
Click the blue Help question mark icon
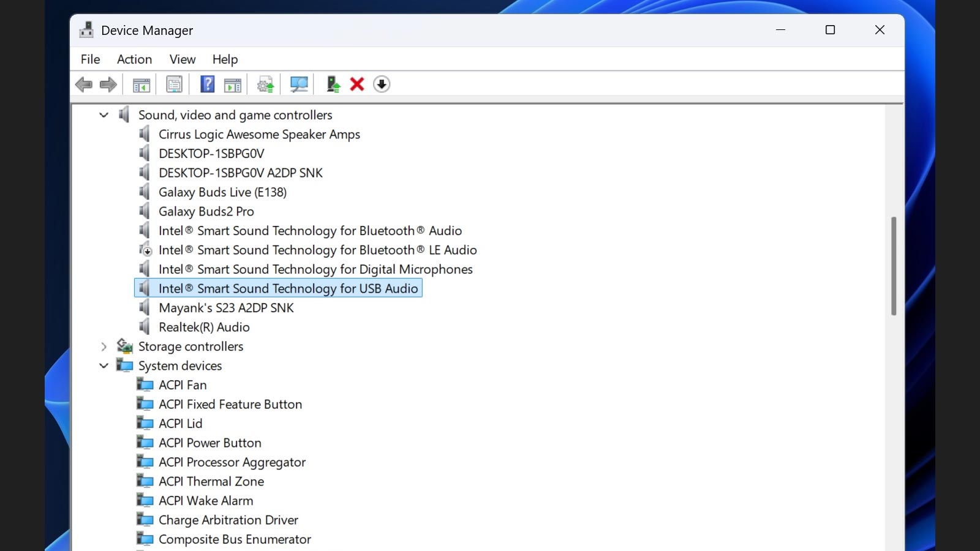click(208, 84)
